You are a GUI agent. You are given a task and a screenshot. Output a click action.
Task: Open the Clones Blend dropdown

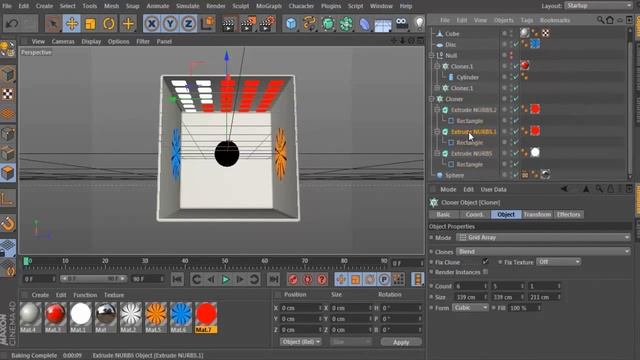pyautogui.click(x=543, y=251)
